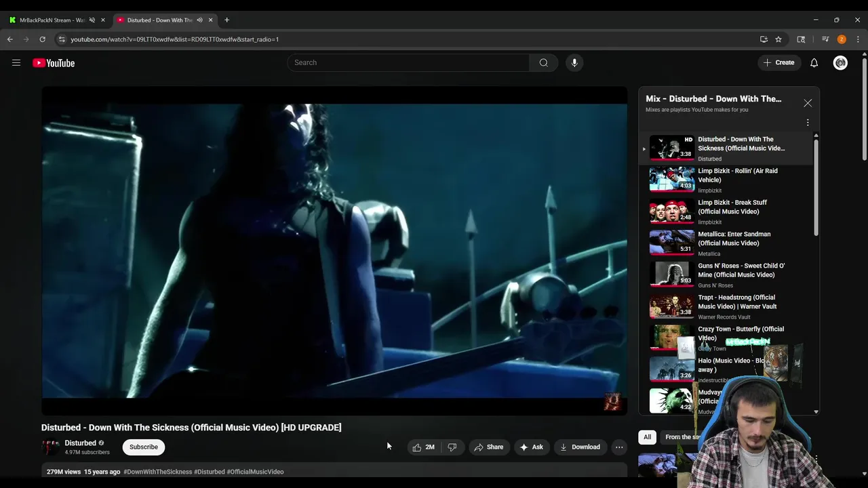
Task: Click the Ask button
Action: (x=531, y=447)
